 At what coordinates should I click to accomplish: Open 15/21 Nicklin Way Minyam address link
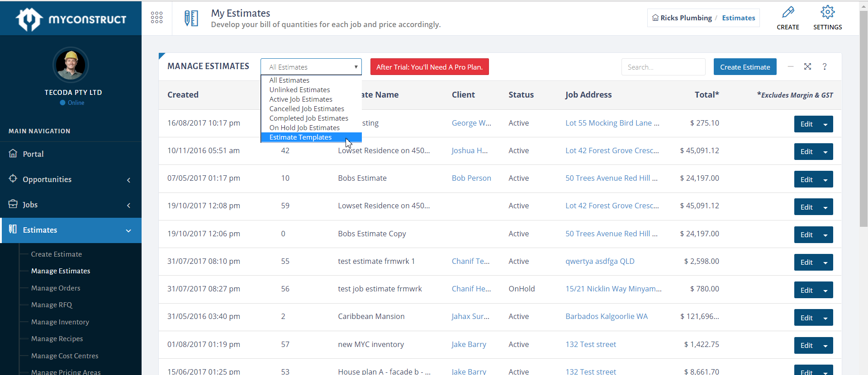[613, 289]
